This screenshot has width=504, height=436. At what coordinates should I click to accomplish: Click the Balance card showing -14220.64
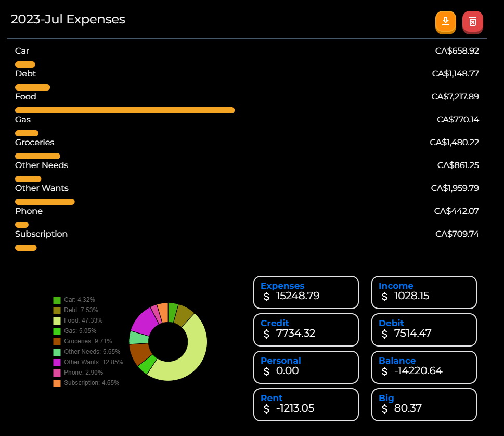(423, 367)
